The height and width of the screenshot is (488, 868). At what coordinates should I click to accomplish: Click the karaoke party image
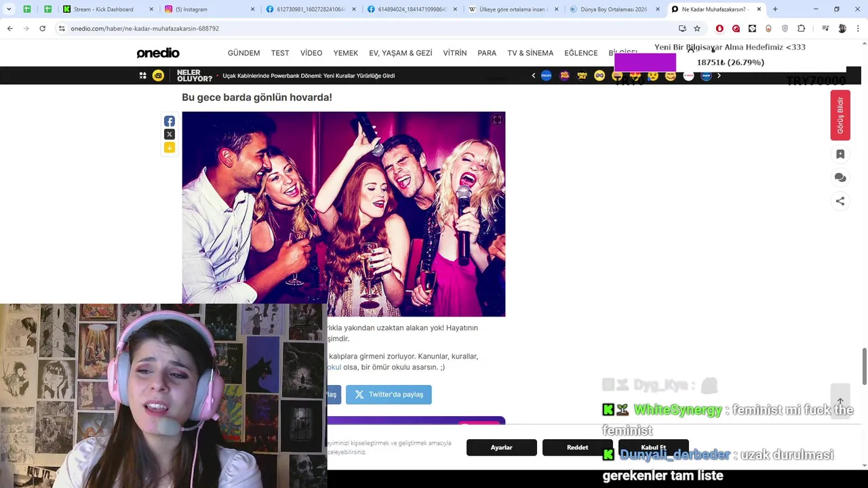[x=343, y=213]
